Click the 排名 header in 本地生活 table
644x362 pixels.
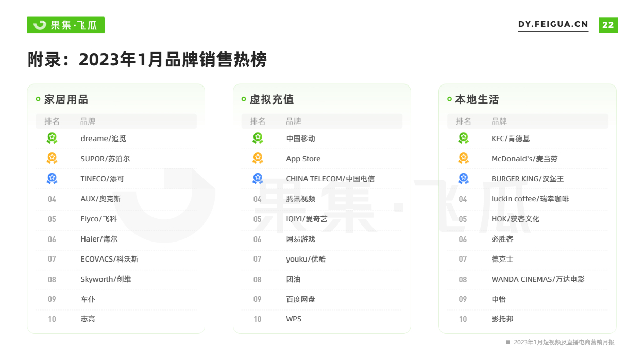point(464,122)
